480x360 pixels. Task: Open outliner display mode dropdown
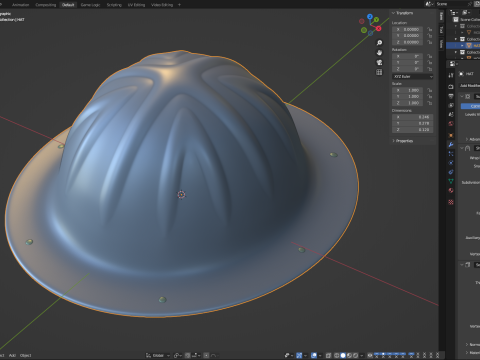[454, 13]
